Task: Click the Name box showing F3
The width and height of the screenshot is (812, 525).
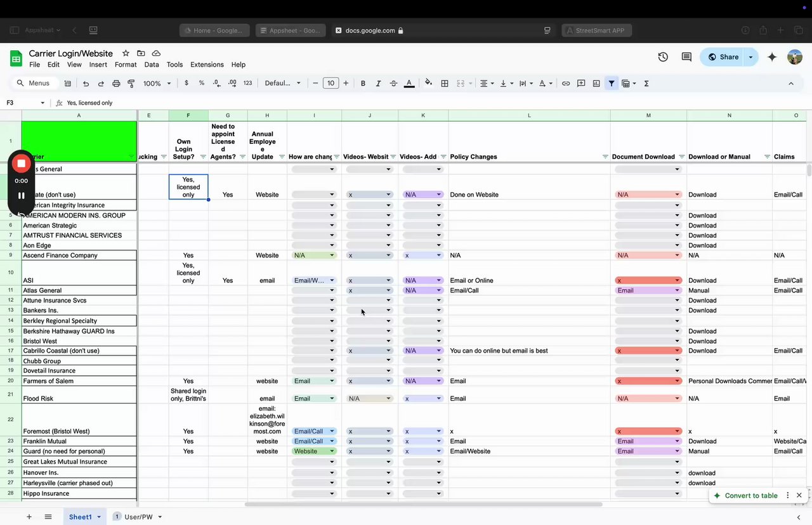Action: click(x=25, y=103)
